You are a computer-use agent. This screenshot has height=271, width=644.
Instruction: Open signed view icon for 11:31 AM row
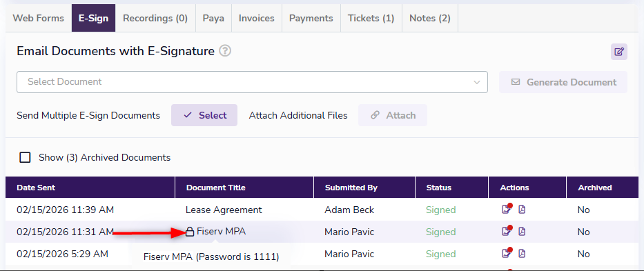507,231
